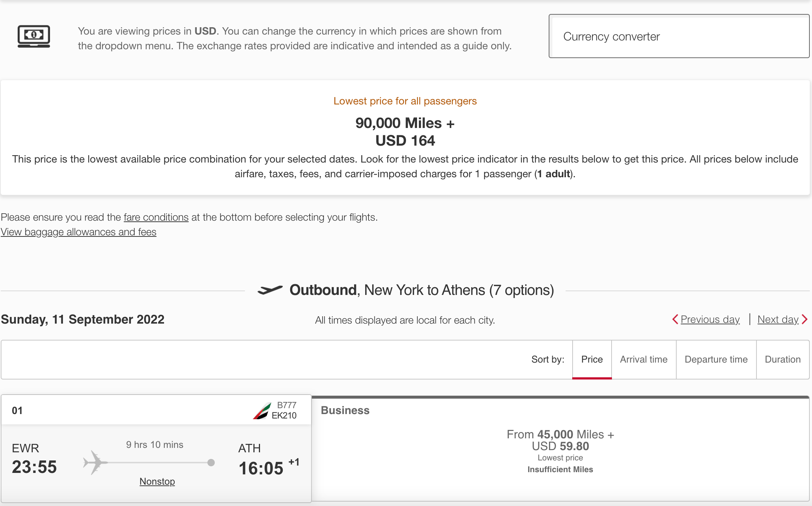Select the Business fare for flight EK210
Screen dimensions: 812x506
pos(560,450)
